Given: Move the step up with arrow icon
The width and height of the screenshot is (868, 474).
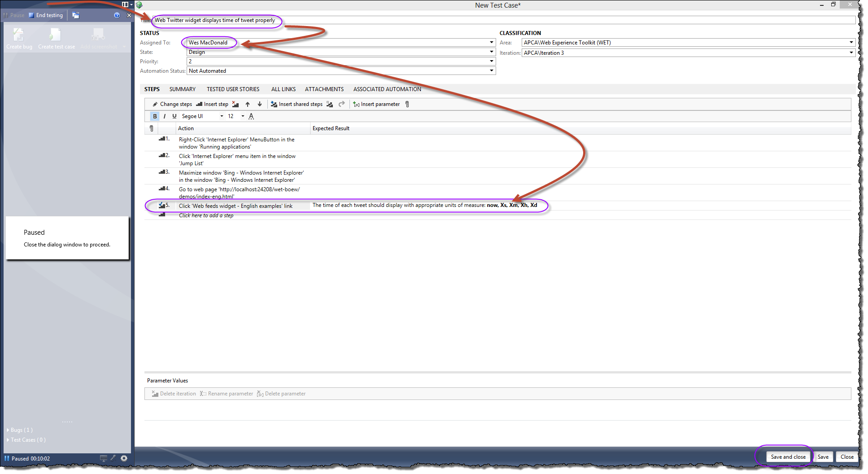Looking at the screenshot, I should point(248,104).
